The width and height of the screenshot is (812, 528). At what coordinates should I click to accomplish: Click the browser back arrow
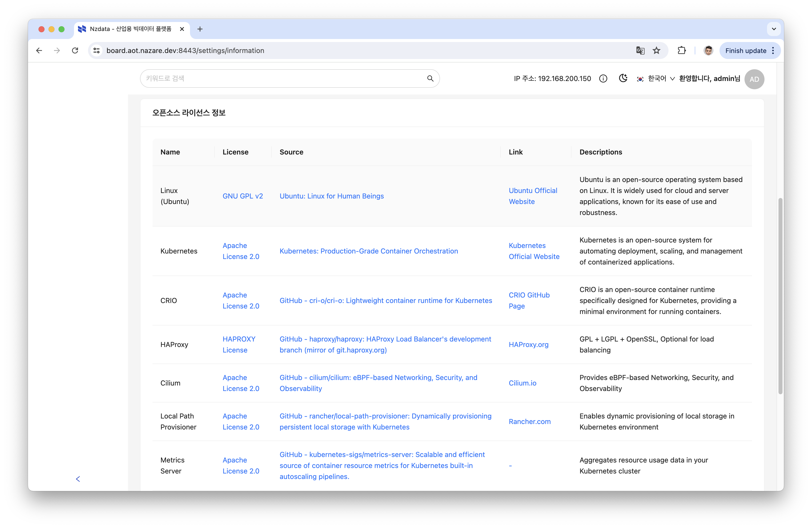point(39,50)
